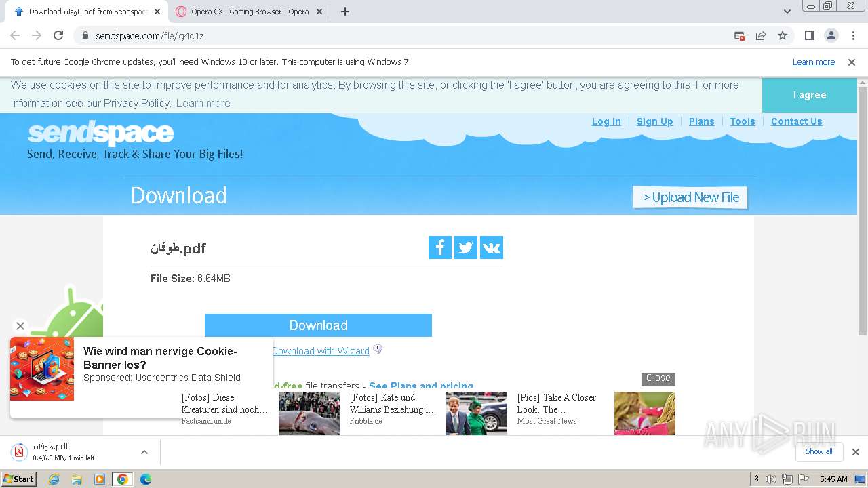The width and height of the screenshot is (868, 488).
Task: Click the Upload New File button
Action: point(690,197)
